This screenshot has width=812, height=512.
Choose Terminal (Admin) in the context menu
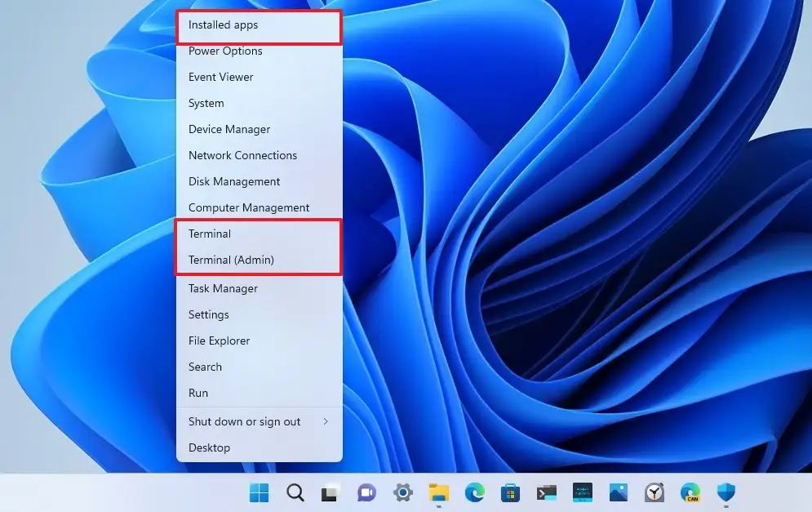pos(231,260)
